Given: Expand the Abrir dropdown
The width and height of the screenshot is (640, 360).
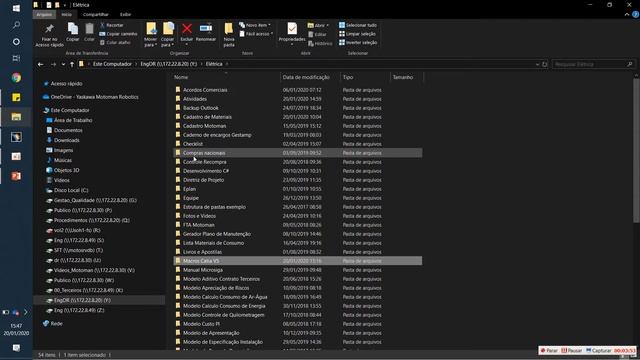Looking at the screenshot, I should point(318,25).
